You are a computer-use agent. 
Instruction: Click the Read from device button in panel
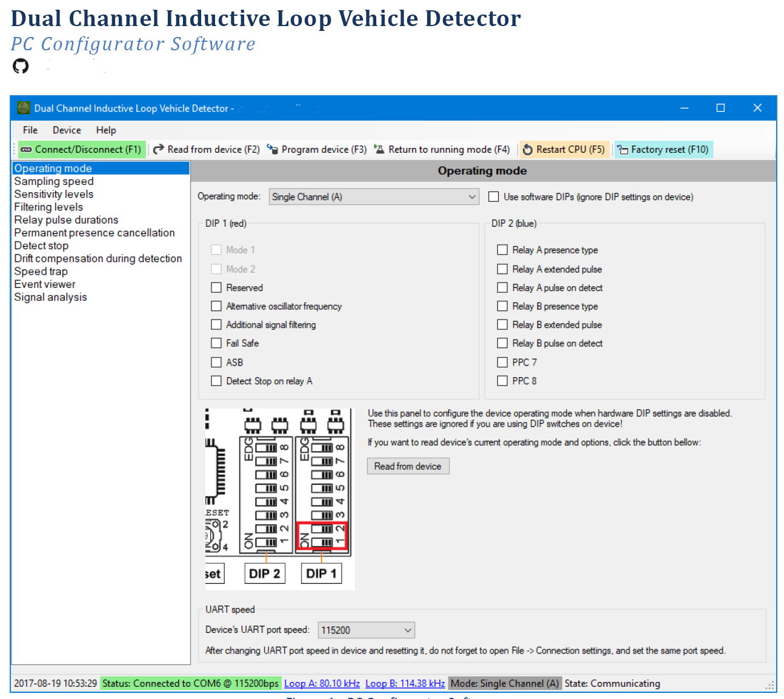pos(408,466)
